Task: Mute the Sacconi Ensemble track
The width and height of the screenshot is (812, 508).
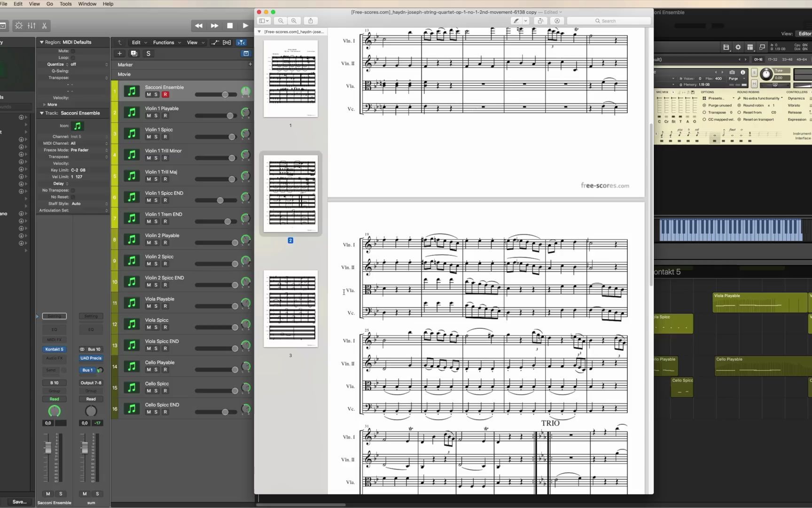Action: tap(149, 95)
